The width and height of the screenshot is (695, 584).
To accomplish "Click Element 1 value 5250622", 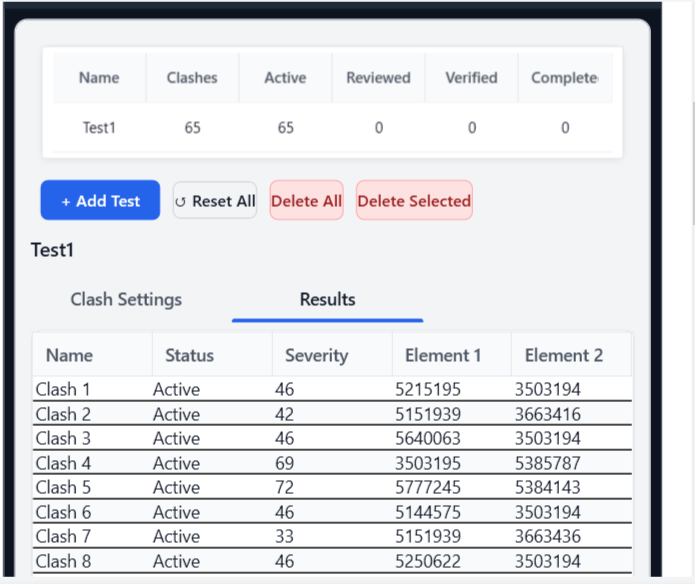I will pyautogui.click(x=428, y=562).
